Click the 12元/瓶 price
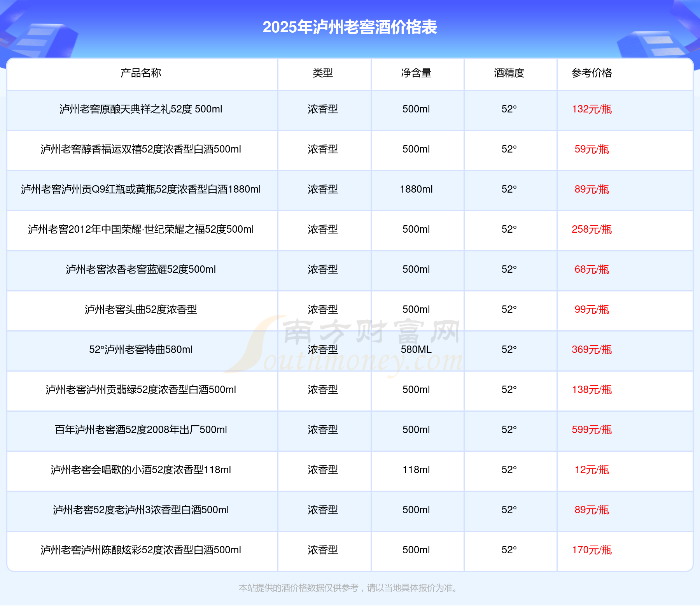Screen dimensions: 700x607 pos(592,470)
